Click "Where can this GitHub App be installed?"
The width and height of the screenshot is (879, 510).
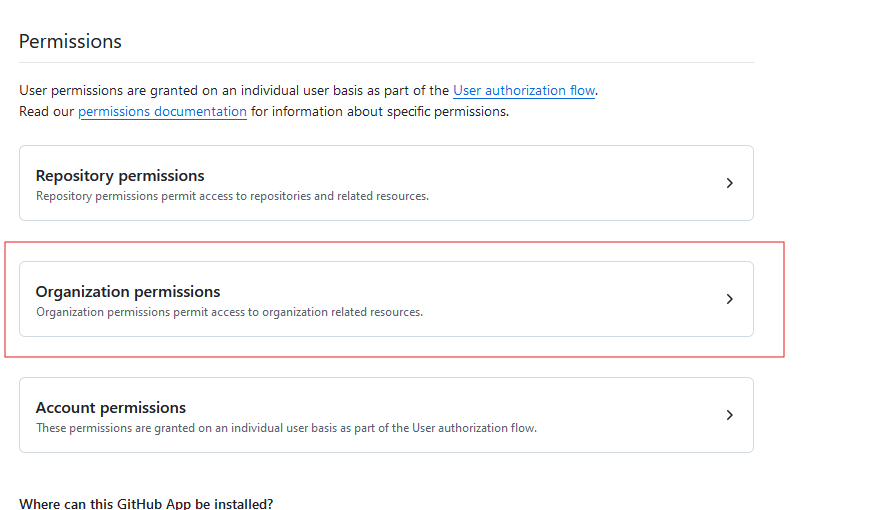146,503
